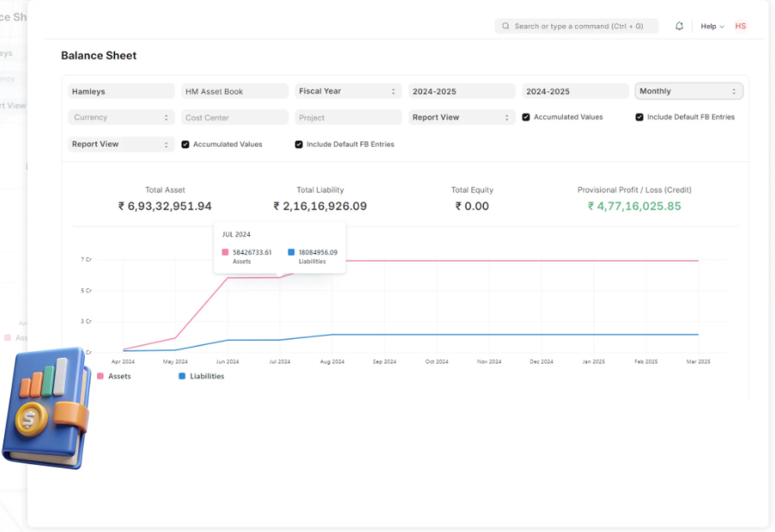Click the search magnifier icon
This screenshot has width=775, height=532.
pos(505,26)
